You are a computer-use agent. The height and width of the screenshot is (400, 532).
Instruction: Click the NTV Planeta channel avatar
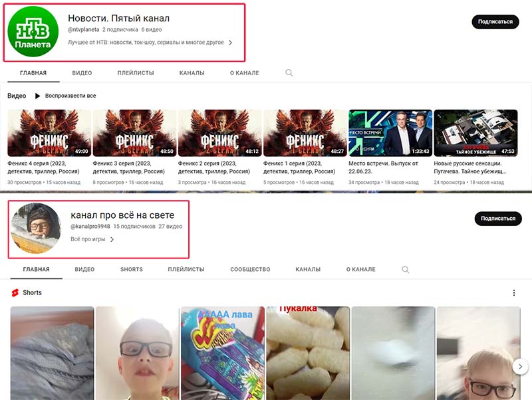pos(33,31)
